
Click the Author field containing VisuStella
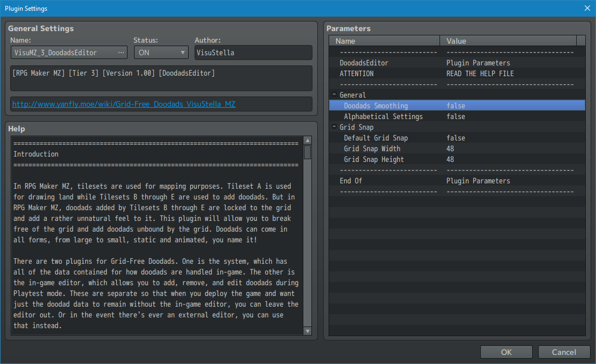click(253, 53)
